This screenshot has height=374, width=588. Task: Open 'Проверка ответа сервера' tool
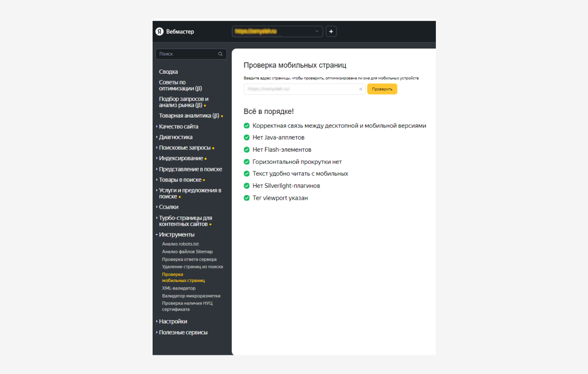point(189,259)
